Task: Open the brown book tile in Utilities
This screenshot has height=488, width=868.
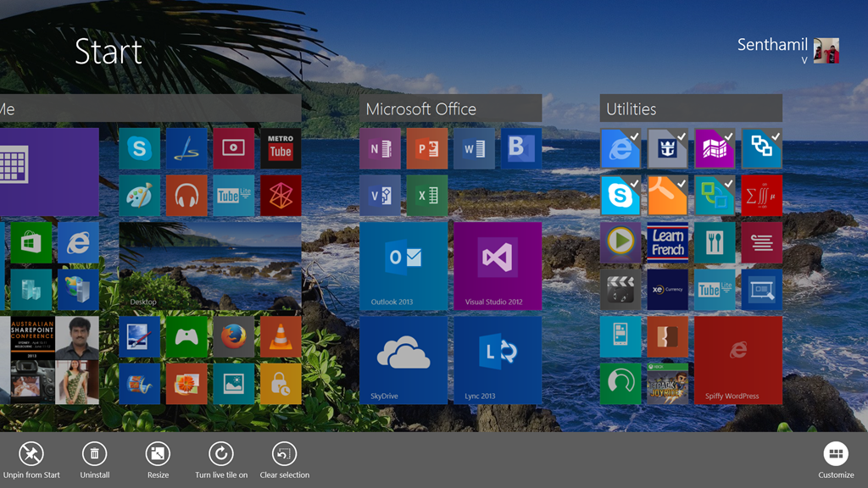Action: pos(668,336)
